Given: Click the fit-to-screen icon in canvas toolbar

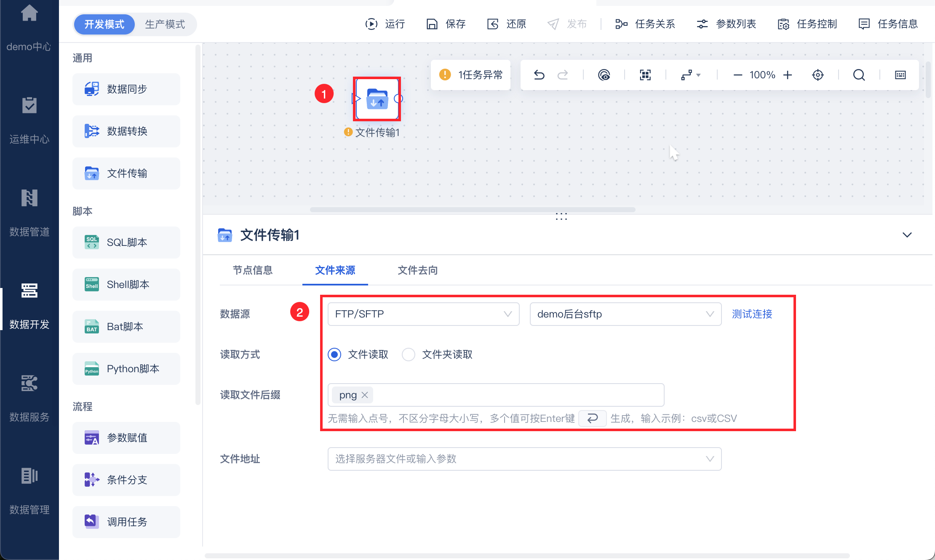Looking at the screenshot, I should coord(645,75).
